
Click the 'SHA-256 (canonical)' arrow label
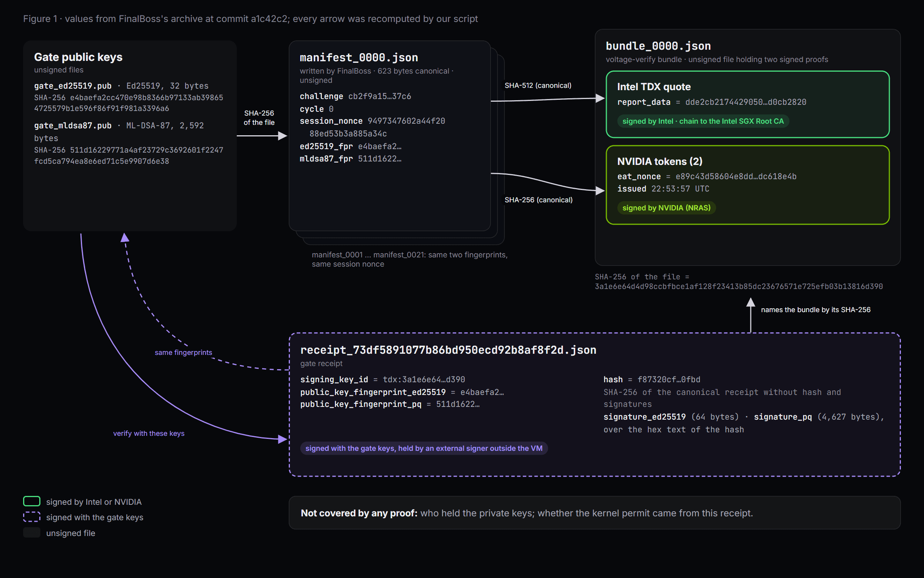click(538, 200)
